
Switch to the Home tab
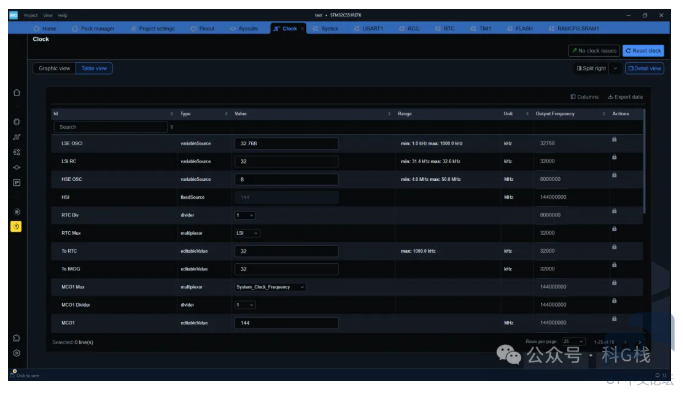click(x=45, y=29)
